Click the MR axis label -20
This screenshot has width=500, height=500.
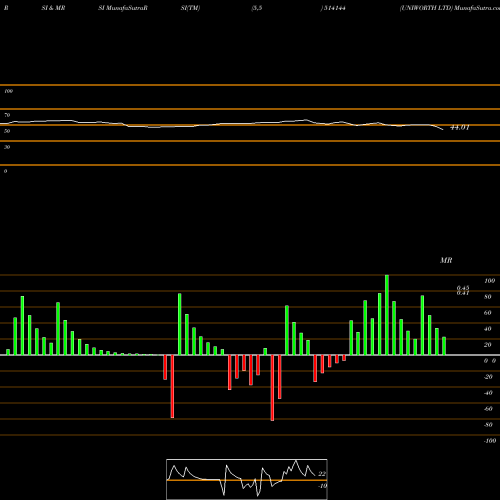(488, 377)
